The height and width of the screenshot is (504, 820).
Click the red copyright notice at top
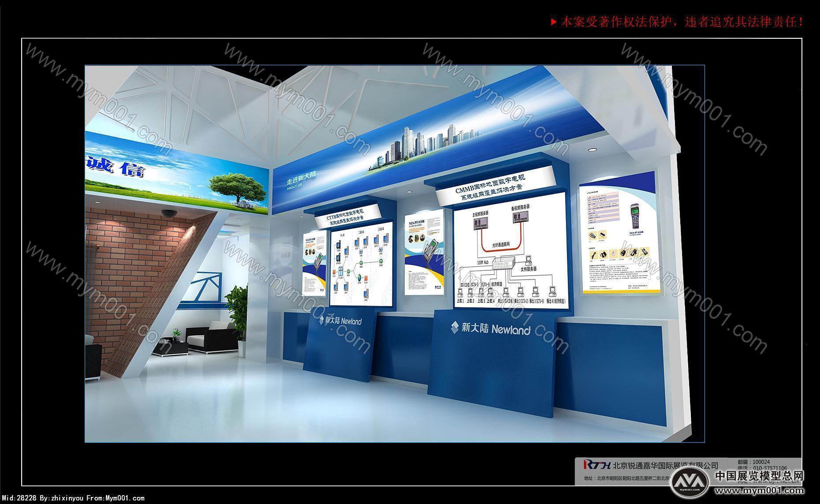click(x=677, y=22)
